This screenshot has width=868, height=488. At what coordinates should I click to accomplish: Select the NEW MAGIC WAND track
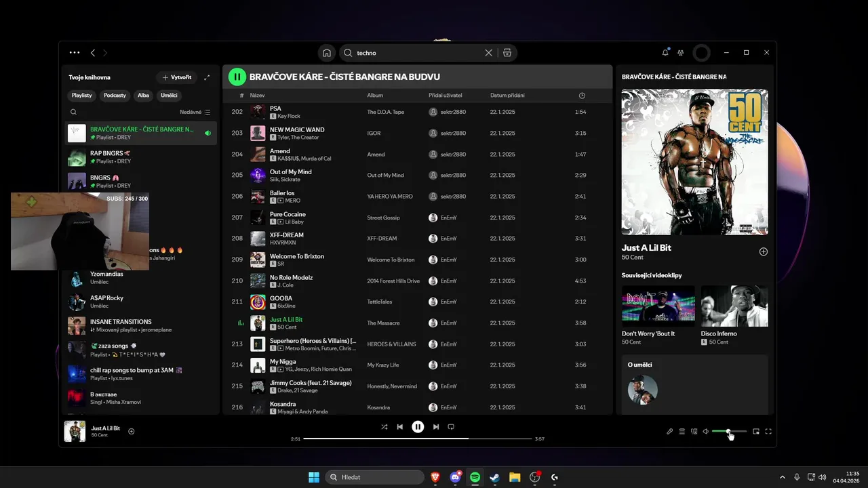point(417,133)
